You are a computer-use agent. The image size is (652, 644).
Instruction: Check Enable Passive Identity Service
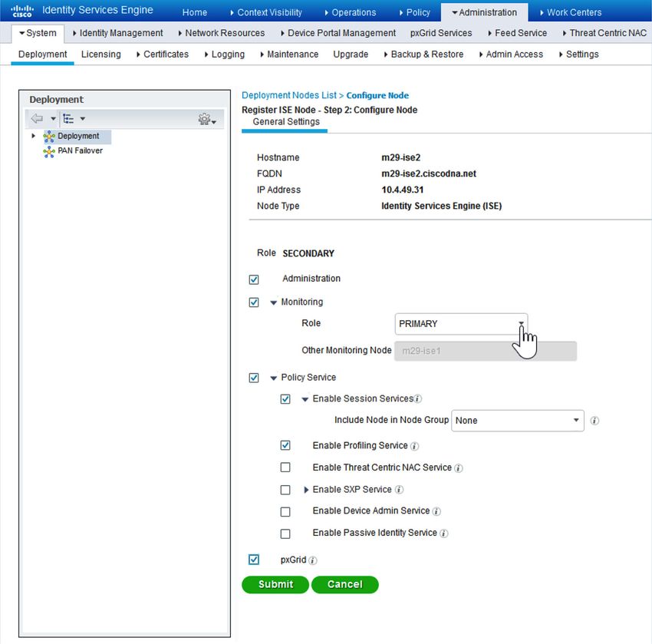coord(285,533)
